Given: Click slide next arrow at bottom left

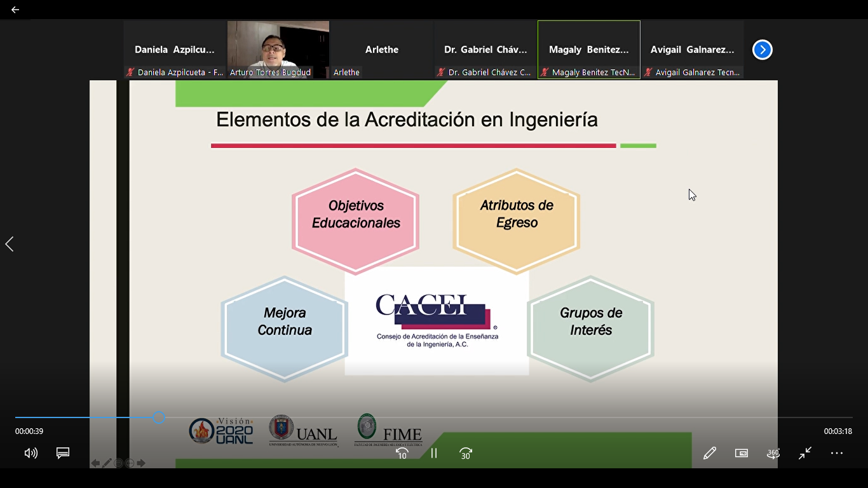Looking at the screenshot, I should (x=141, y=463).
